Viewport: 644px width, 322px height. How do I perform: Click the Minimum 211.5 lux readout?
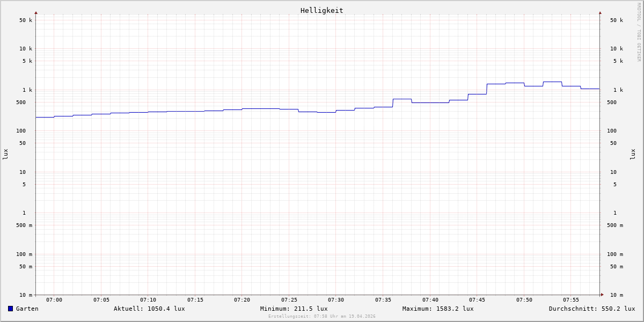294,309
